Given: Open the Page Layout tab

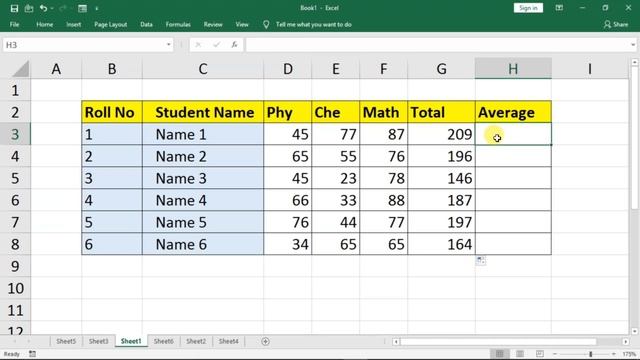Looking at the screenshot, I should tap(111, 24).
